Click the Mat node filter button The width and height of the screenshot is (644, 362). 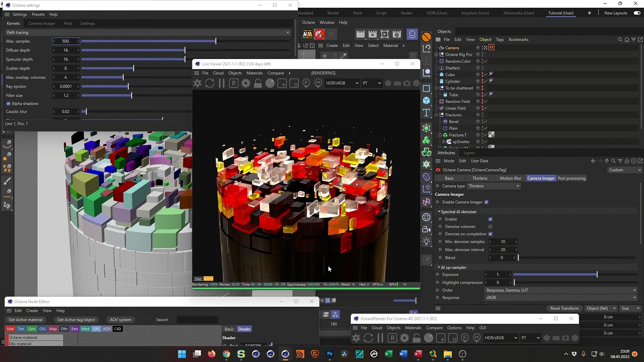10,329
